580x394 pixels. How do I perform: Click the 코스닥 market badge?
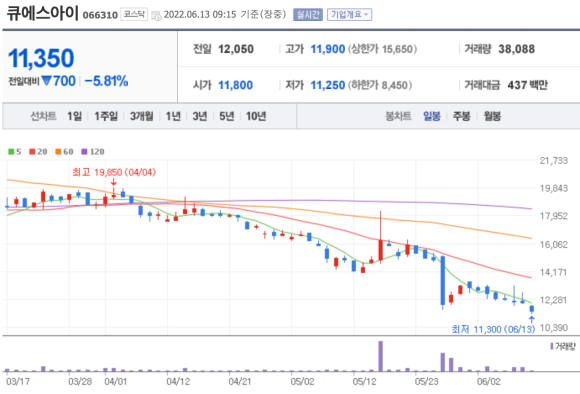[x=134, y=14]
